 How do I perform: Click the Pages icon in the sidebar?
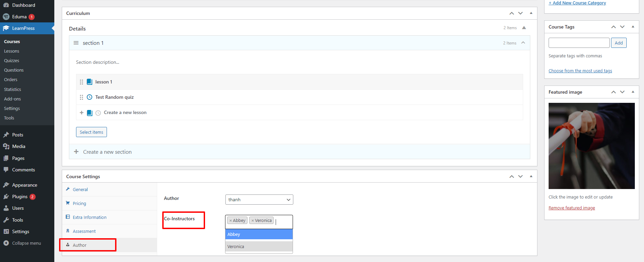(6, 158)
